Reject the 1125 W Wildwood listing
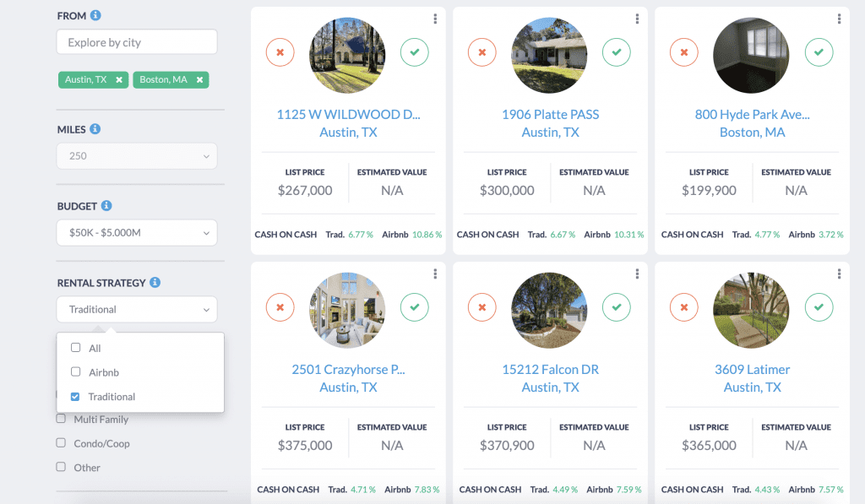 (280, 52)
